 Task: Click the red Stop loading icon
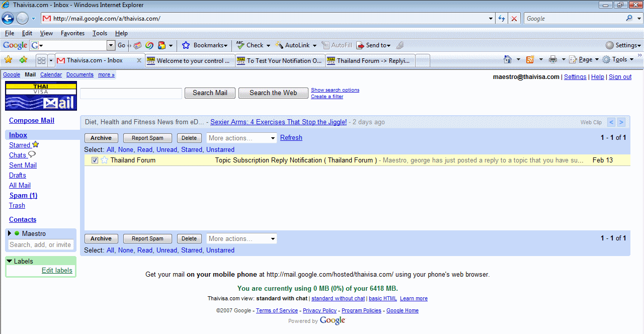point(514,19)
